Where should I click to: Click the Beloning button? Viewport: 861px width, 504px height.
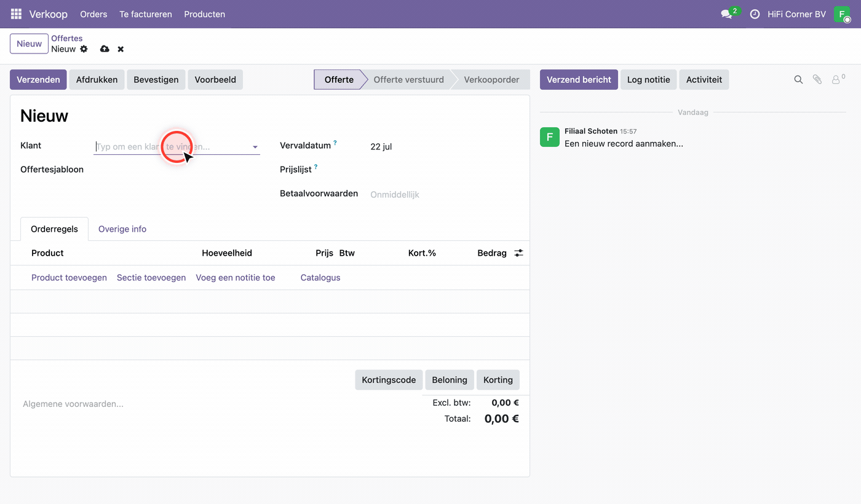(x=450, y=380)
